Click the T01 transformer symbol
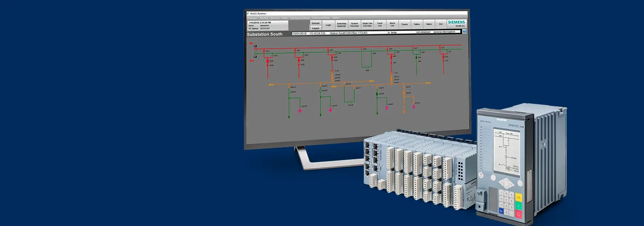 point(331,71)
